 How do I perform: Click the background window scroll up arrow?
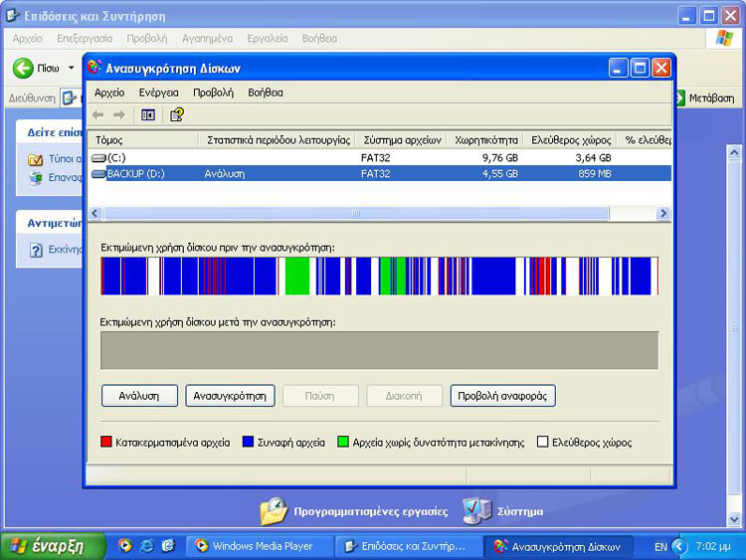734,152
